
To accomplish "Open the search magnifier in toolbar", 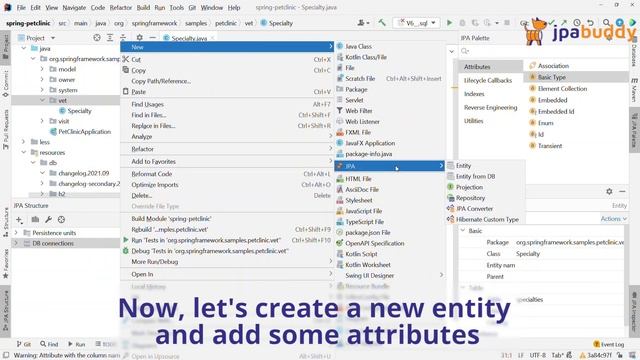I will coord(607,23).
